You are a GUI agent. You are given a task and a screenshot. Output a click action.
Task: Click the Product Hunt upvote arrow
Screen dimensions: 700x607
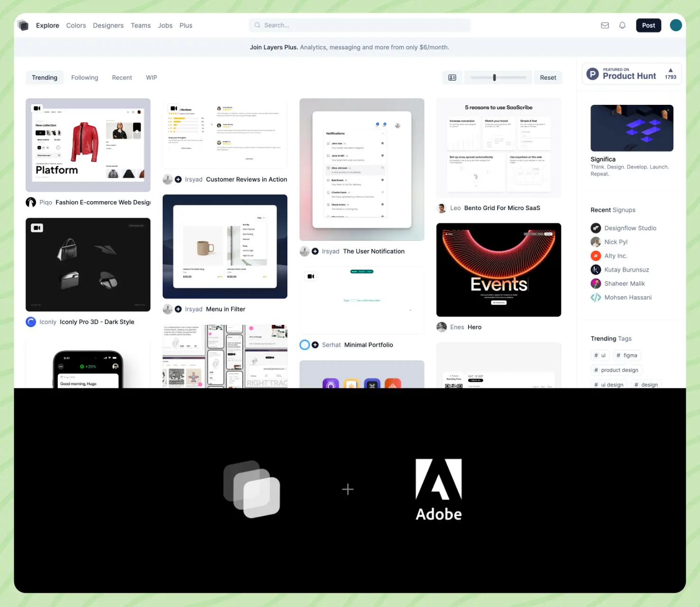point(670,71)
